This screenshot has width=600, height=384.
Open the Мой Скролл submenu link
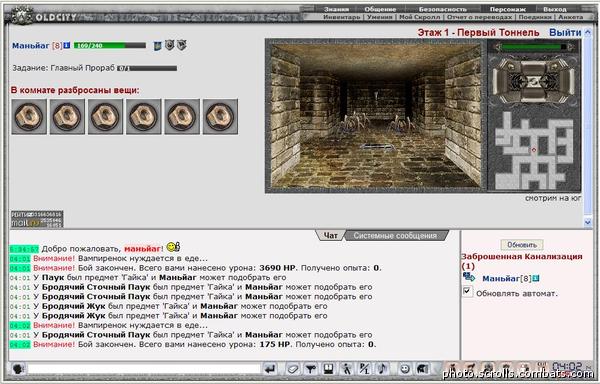pyautogui.click(x=420, y=17)
